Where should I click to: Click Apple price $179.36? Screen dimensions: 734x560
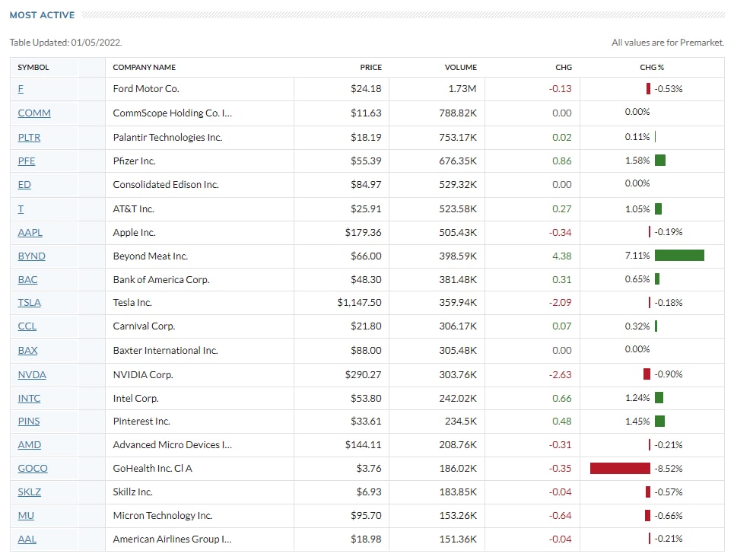click(364, 233)
